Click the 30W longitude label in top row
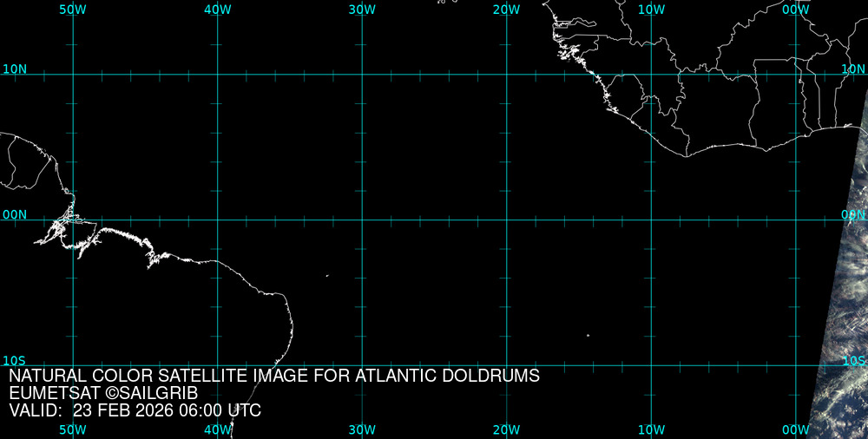The width and height of the screenshot is (868, 439). tap(362, 9)
